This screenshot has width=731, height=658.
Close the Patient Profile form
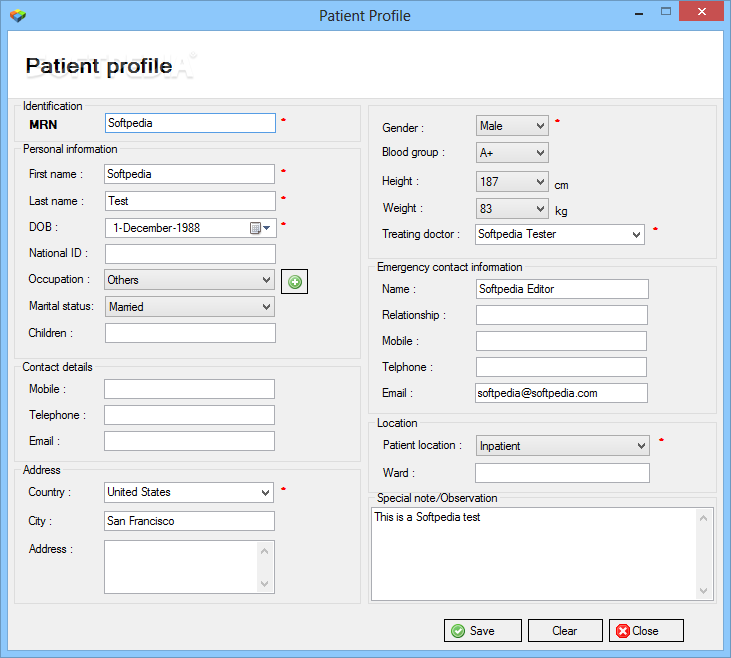(646, 630)
